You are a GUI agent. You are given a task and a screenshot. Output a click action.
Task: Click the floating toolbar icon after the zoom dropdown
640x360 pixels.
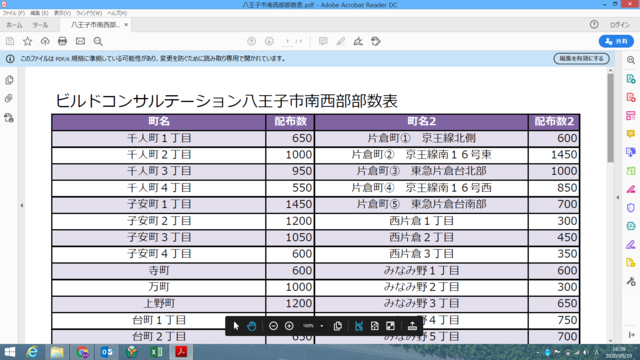pos(338,326)
